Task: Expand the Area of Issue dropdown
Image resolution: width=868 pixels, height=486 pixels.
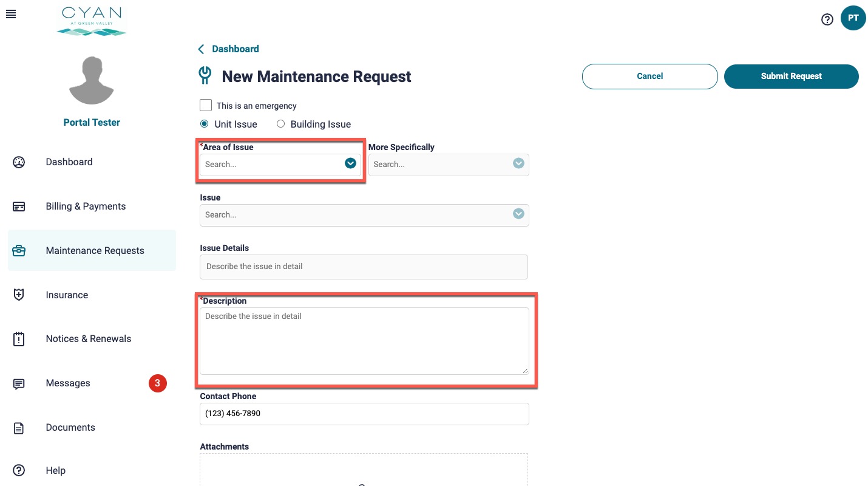Action: 350,163
